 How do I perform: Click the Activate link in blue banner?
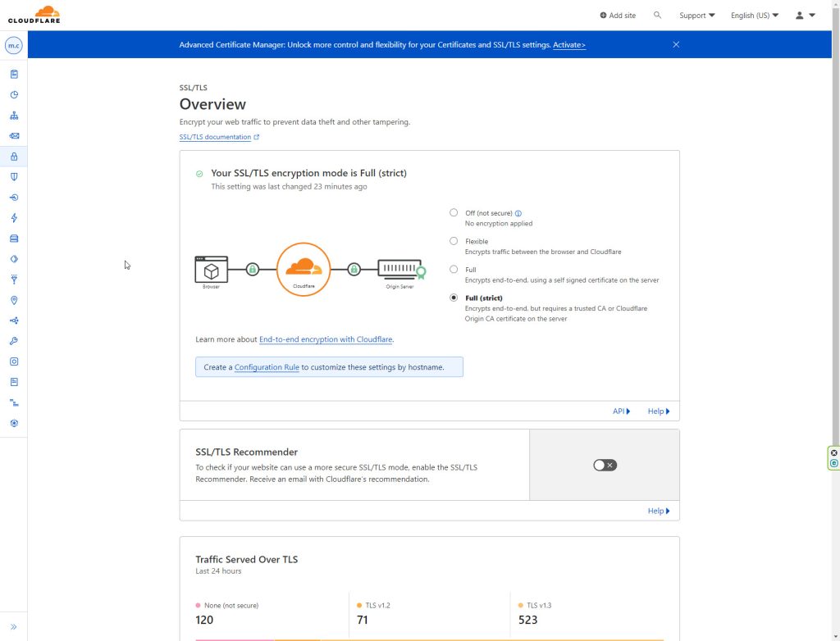(x=569, y=45)
